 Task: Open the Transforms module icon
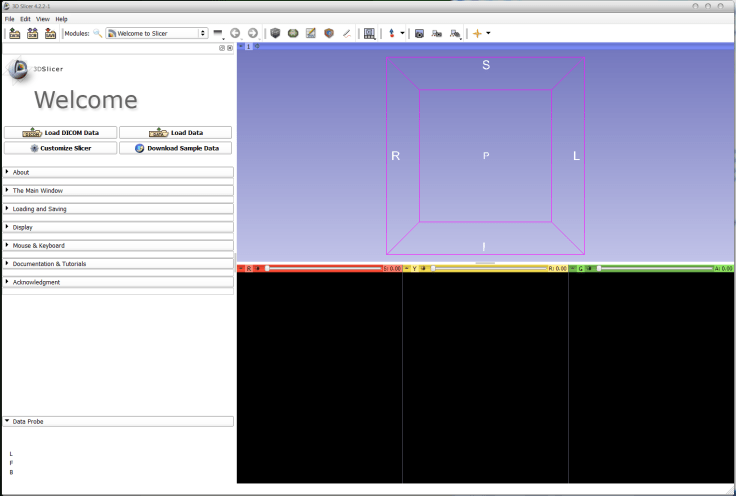[x=311, y=33]
